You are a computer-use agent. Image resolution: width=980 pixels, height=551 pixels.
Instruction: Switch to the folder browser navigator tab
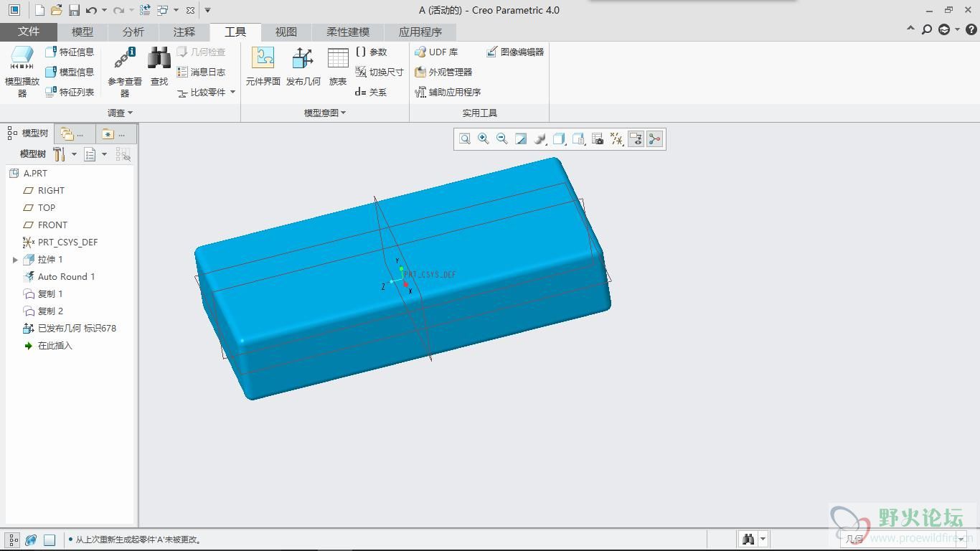point(75,133)
